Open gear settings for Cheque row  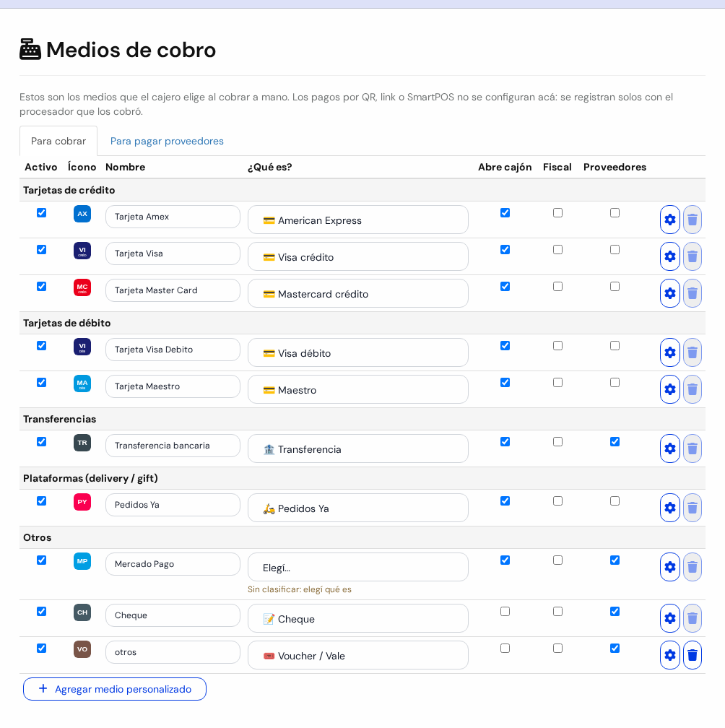point(670,618)
